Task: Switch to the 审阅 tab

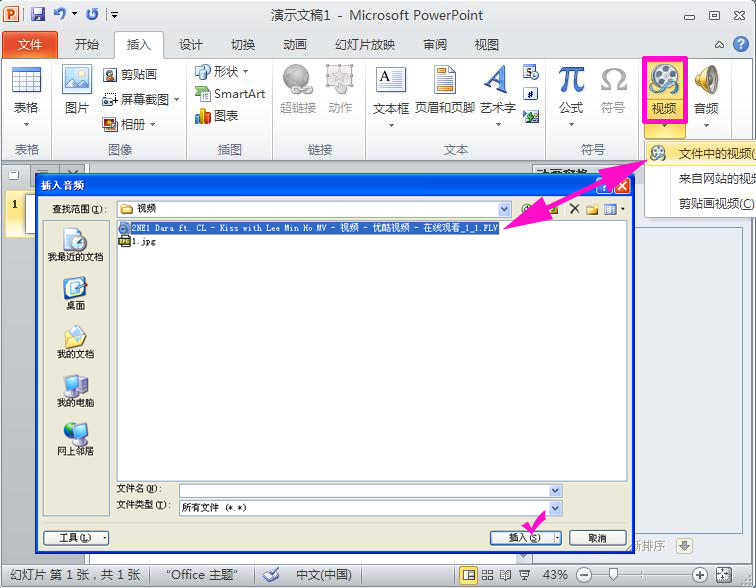Action: 435,45
